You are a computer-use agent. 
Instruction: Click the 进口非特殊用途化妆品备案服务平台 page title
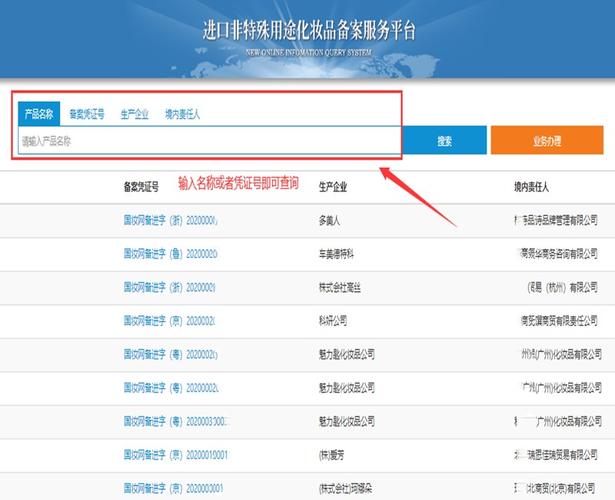point(307,28)
